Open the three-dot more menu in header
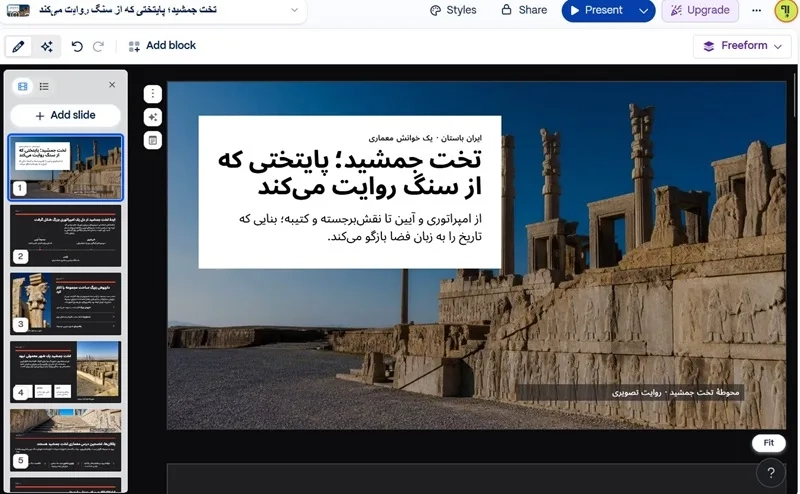Image resolution: width=800 pixels, height=494 pixels. click(x=757, y=10)
